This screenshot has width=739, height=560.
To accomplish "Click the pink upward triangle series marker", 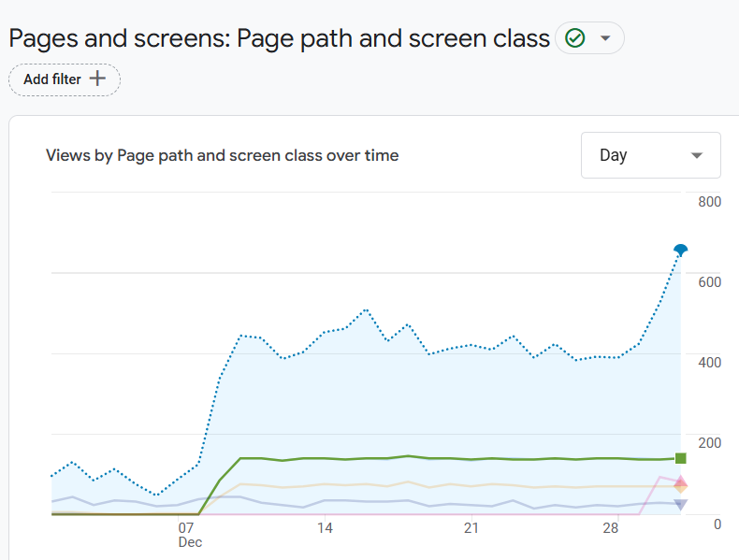I will (x=681, y=481).
